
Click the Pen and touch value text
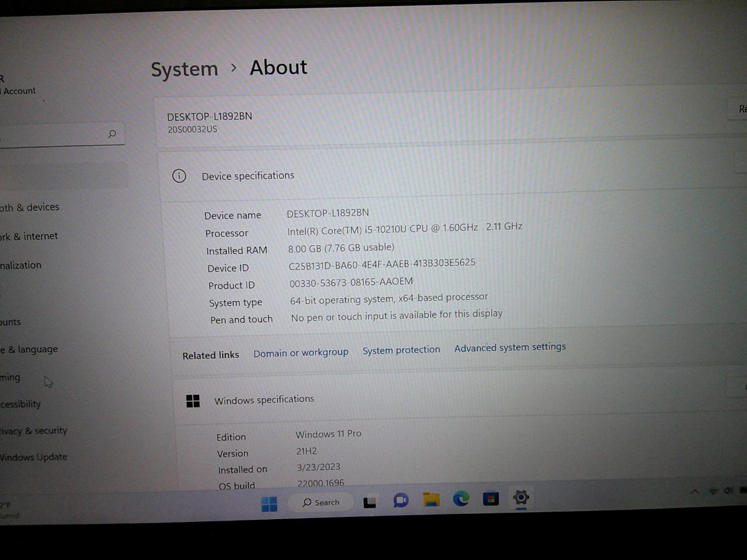point(397,316)
